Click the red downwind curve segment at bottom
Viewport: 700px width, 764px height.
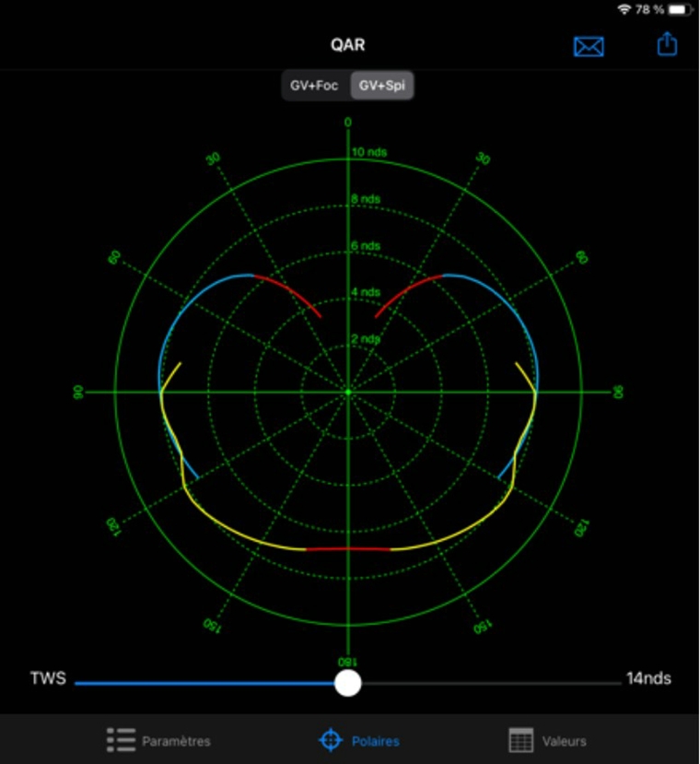tap(348, 548)
